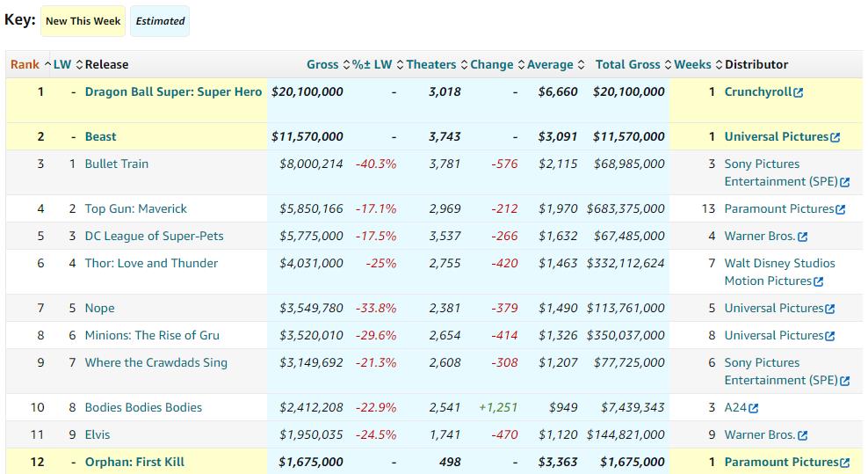The image size is (868, 474).
Task: Click external icon after Walt Disney Studios Motion Pictures
Action: (818, 281)
